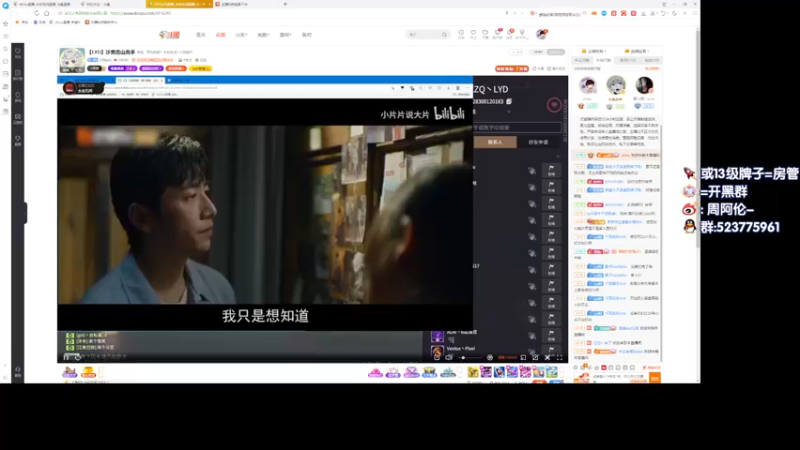Open the 首页 item in Douyu navigation

point(201,35)
